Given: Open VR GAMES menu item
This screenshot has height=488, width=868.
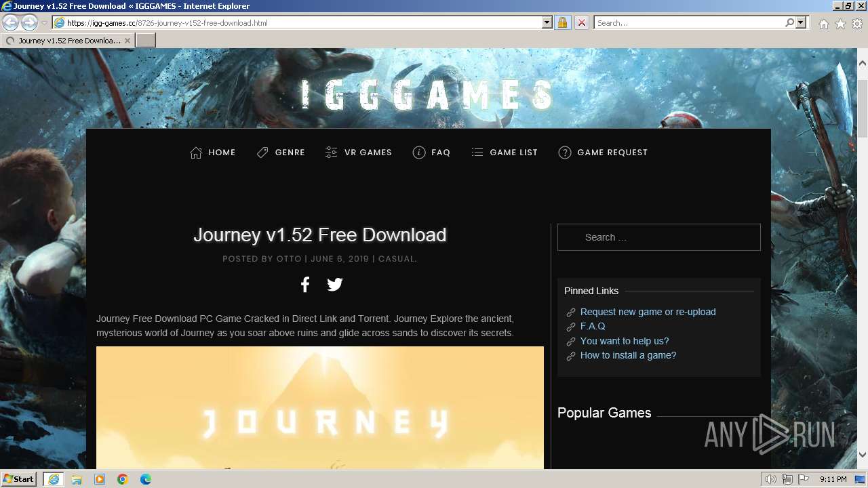Looking at the screenshot, I should point(359,152).
